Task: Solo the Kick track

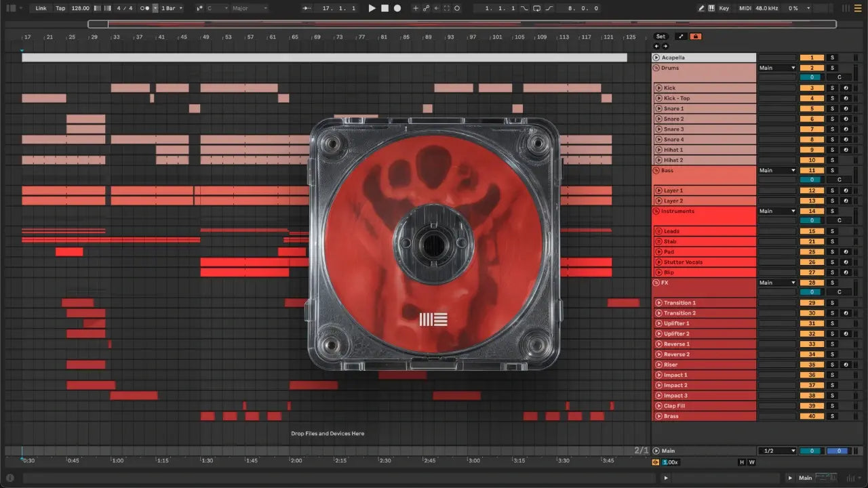Action: (832, 88)
